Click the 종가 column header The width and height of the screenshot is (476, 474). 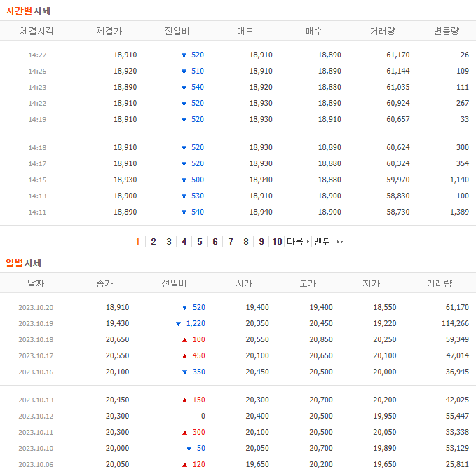point(104,283)
